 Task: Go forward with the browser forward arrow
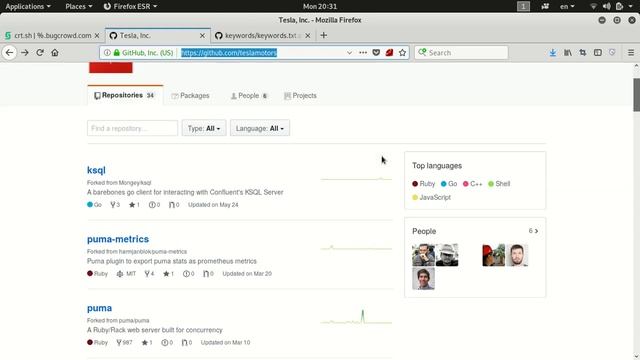24,53
